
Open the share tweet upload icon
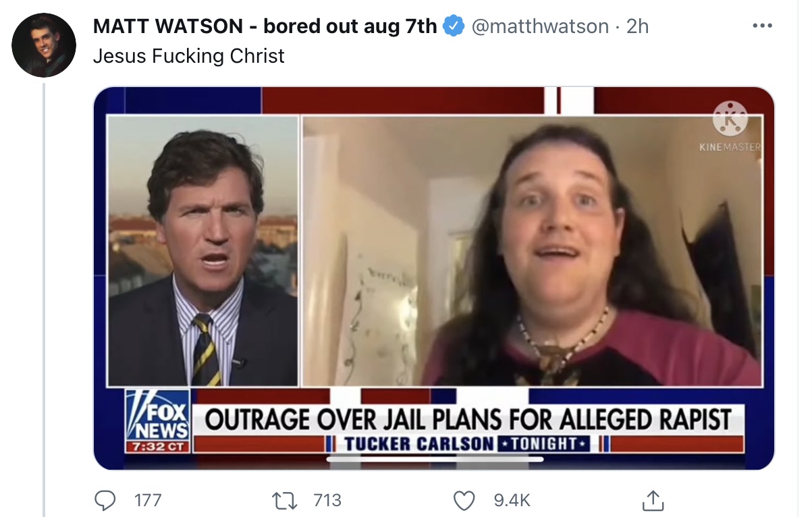tap(651, 500)
